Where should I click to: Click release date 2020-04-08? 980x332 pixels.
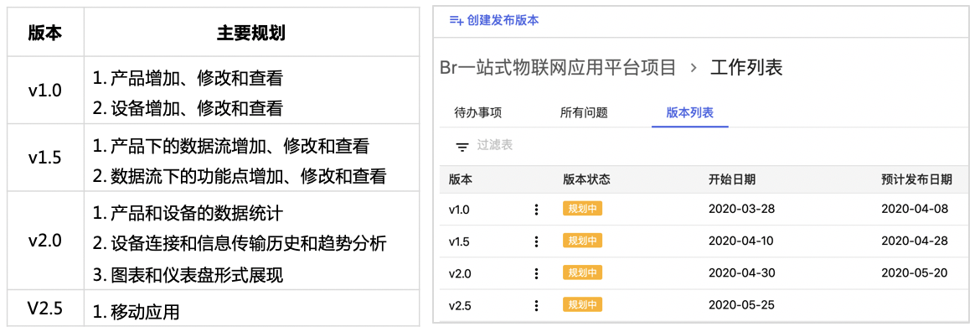pos(915,210)
